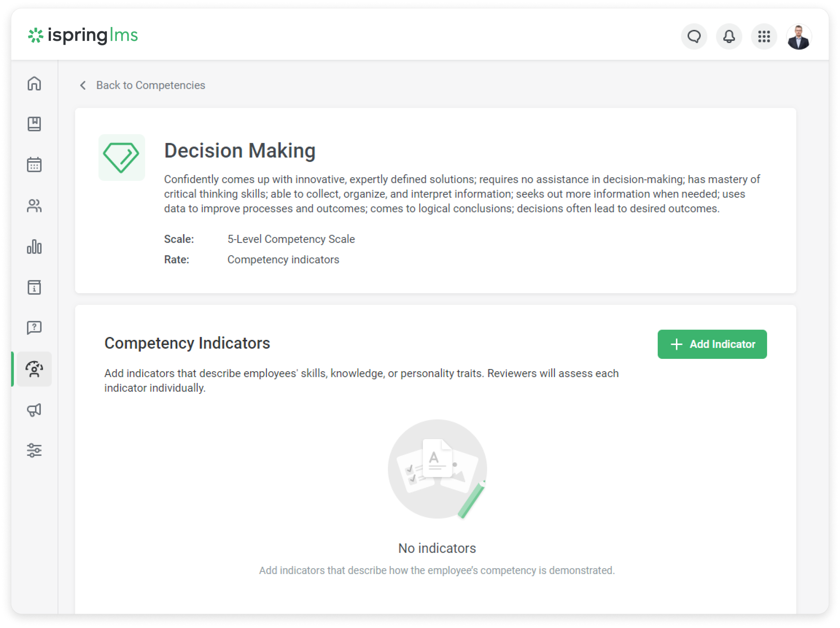Open the user profile avatar menu
The height and width of the screenshot is (628, 840).
[x=799, y=37]
